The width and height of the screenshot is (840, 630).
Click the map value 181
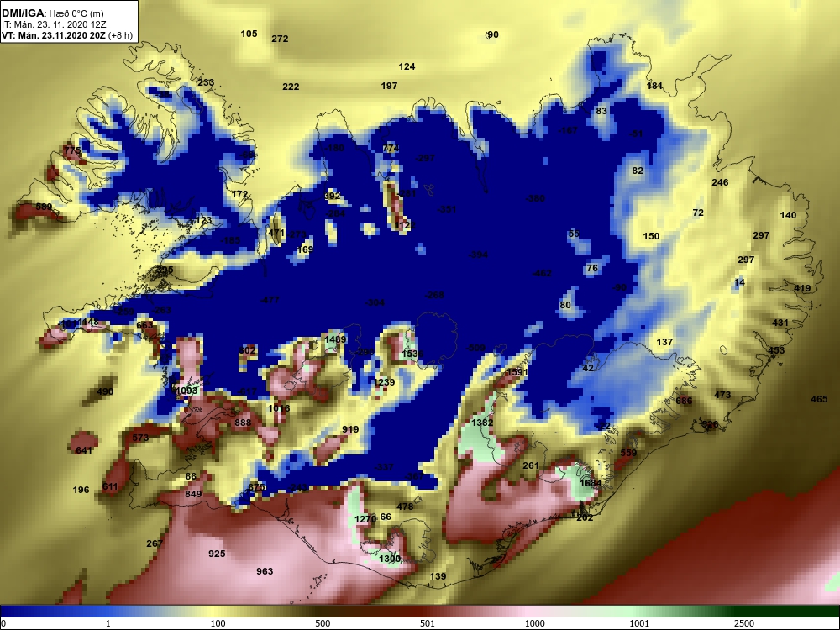click(654, 86)
